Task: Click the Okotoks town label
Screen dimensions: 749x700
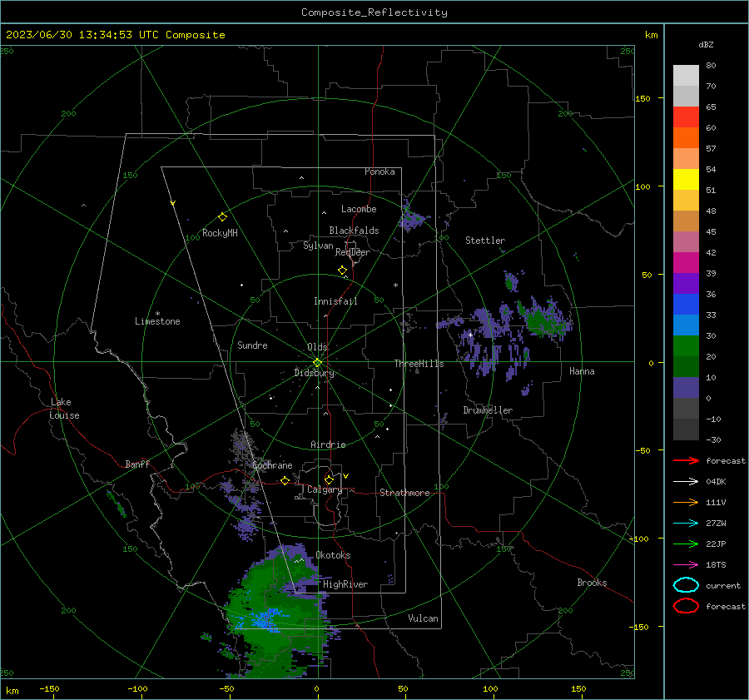Action: click(x=333, y=555)
